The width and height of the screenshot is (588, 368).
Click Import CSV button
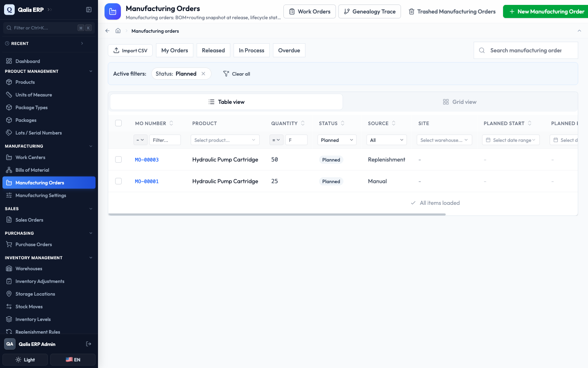130,50
